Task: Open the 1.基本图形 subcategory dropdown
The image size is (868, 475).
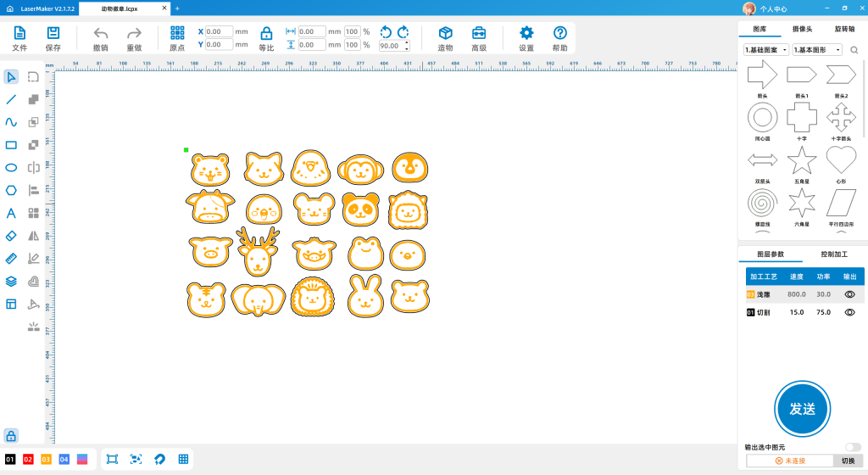Action: 817,50
